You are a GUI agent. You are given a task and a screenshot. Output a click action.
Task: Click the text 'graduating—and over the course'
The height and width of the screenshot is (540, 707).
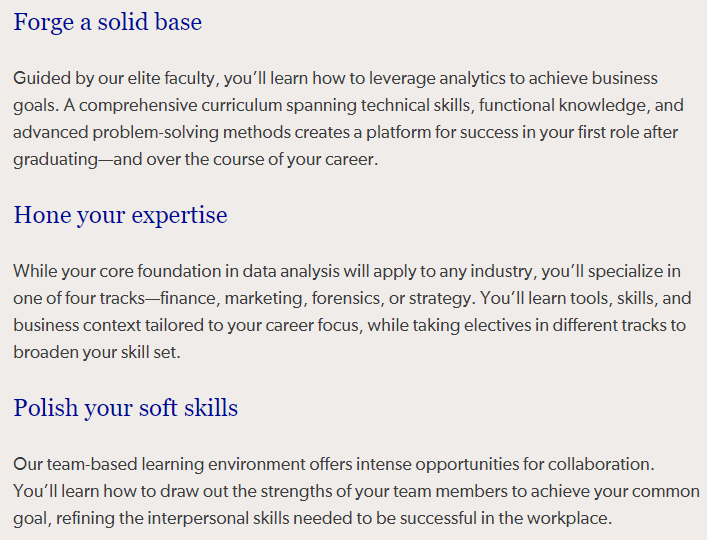click(133, 160)
